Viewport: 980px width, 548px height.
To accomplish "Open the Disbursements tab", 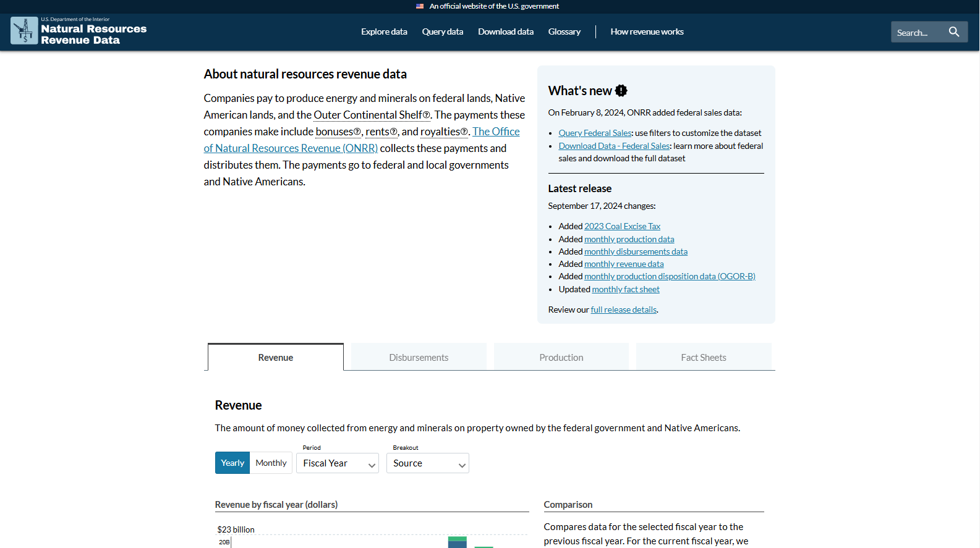I will tap(419, 357).
